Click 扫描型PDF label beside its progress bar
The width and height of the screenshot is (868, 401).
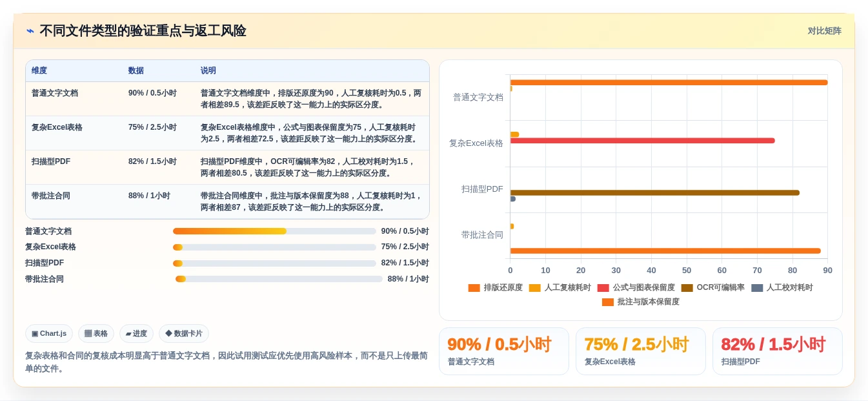pos(45,263)
